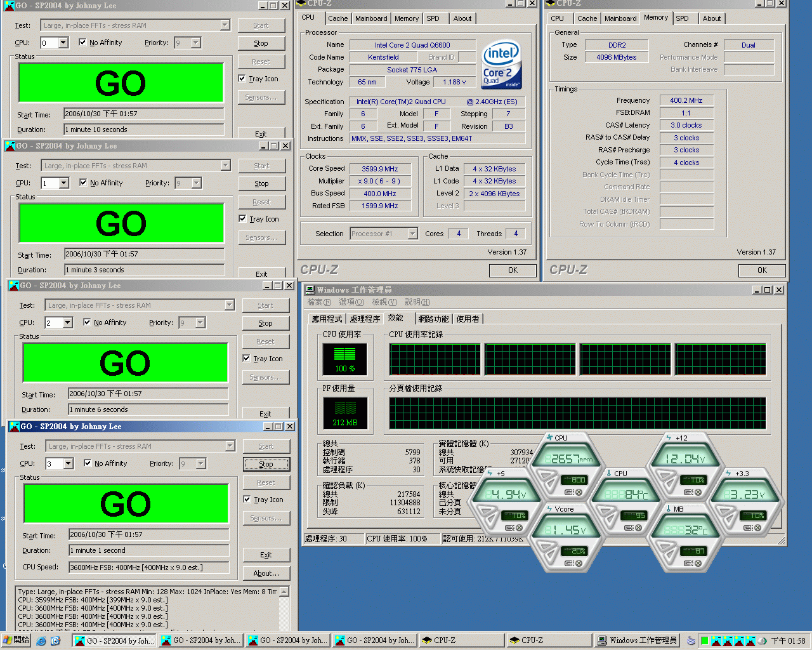
Task: Stop the stress test on CPU 2
Action: click(266, 323)
